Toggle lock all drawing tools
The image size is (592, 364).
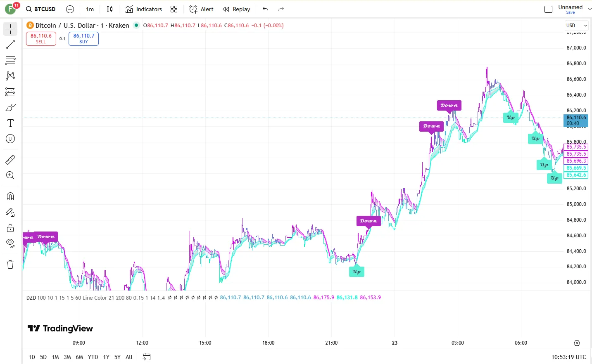10,228
